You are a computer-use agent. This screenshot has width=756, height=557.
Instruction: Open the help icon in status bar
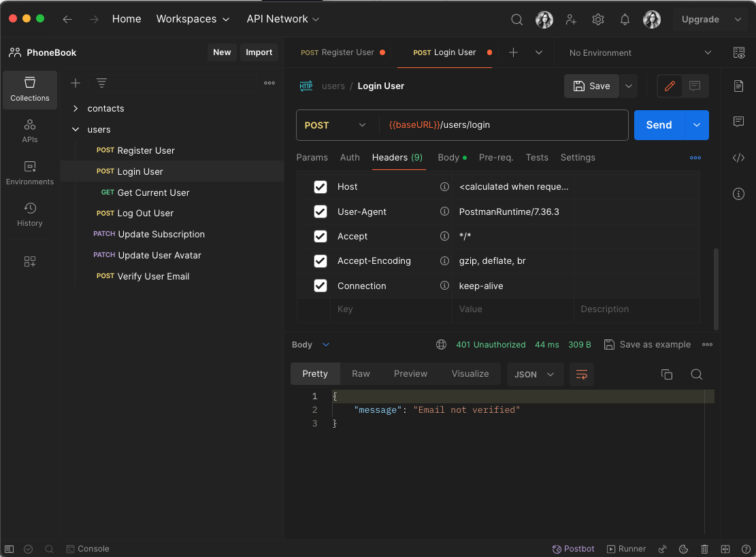click(745, 549)
